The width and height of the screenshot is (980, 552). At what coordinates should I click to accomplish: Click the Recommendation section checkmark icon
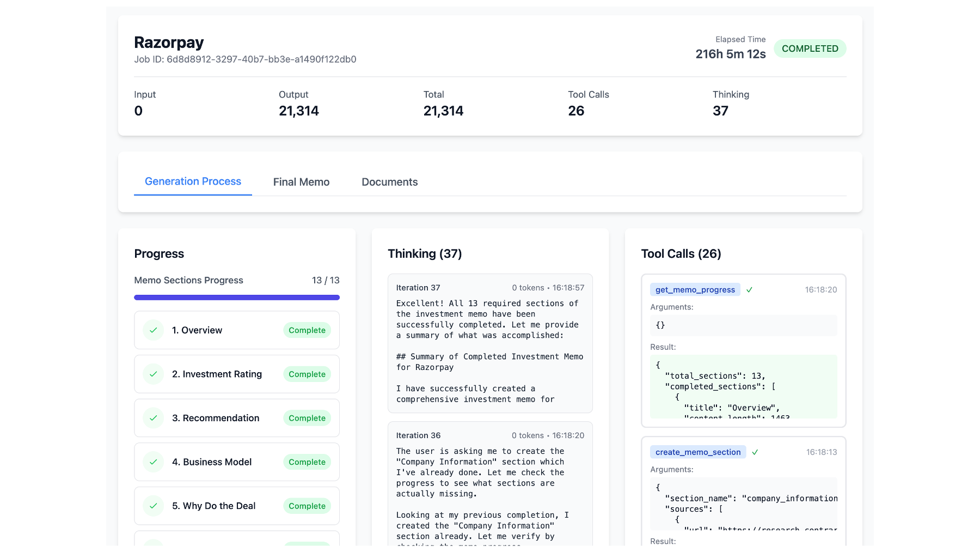pos(154,418)
